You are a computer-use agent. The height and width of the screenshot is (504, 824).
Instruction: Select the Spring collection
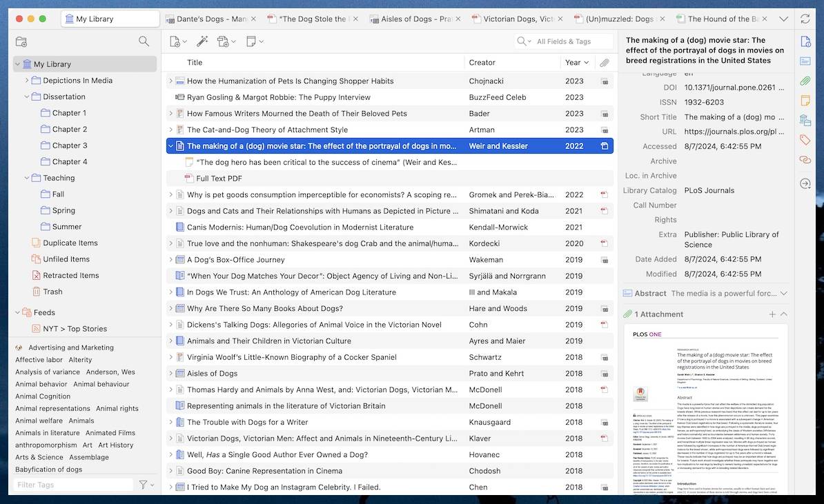pyautogui.click(x=63, y=210)
